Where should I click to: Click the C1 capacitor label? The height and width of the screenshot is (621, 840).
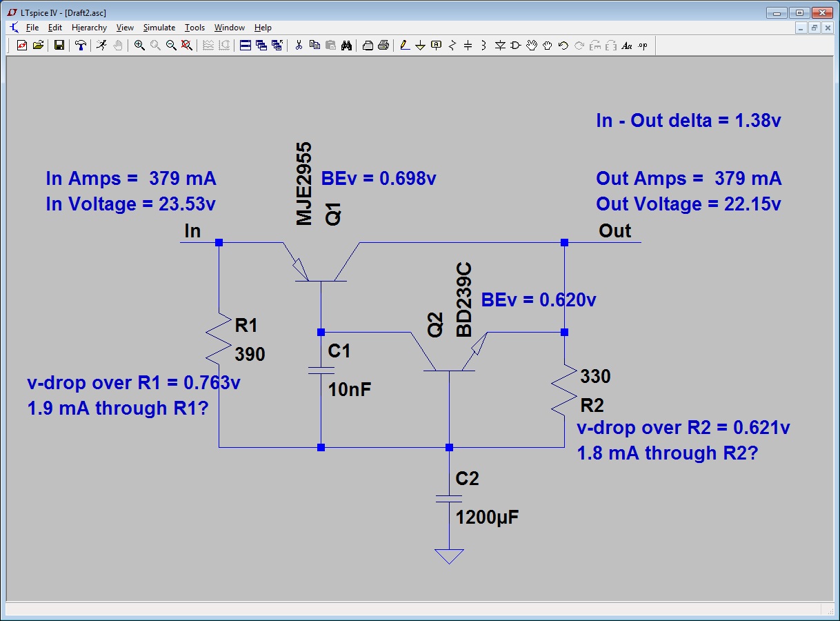click(339, 351)
